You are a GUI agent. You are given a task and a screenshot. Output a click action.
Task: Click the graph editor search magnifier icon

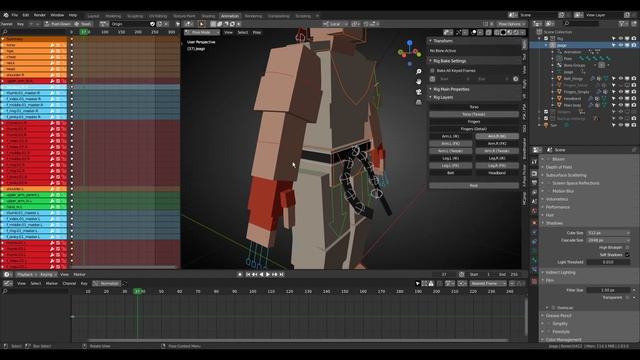click(x=5, y=291)
